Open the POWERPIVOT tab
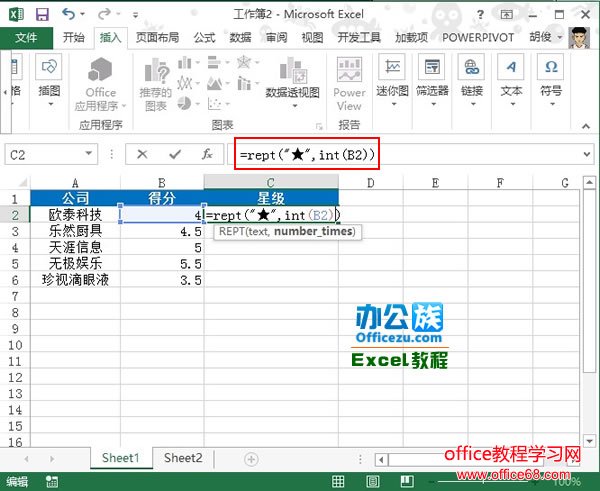The width and height of the screenshot is (600, 491). tap(478, 38)
